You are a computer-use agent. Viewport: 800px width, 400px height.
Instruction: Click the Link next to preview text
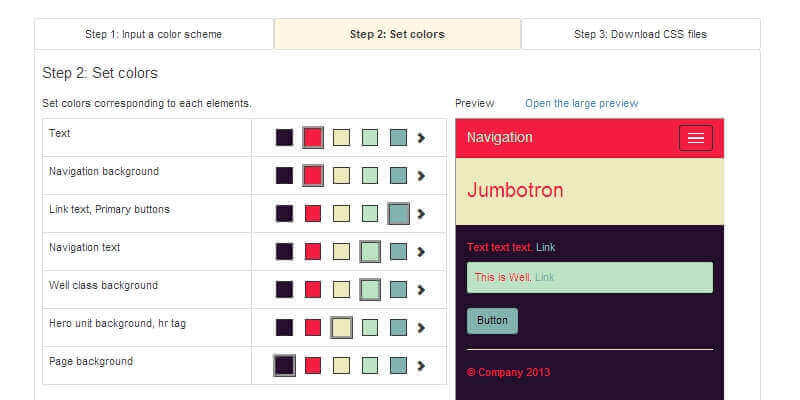(545, 247)
